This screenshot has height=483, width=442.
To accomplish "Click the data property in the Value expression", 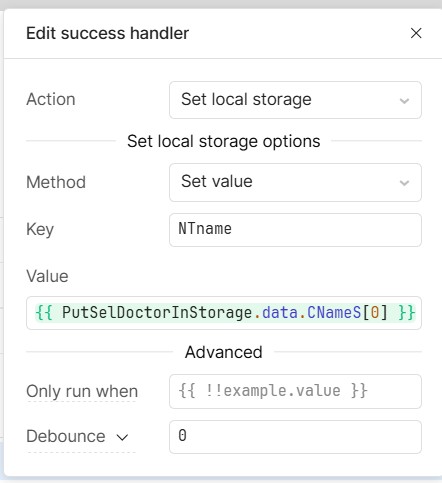I will pos(280,313).
